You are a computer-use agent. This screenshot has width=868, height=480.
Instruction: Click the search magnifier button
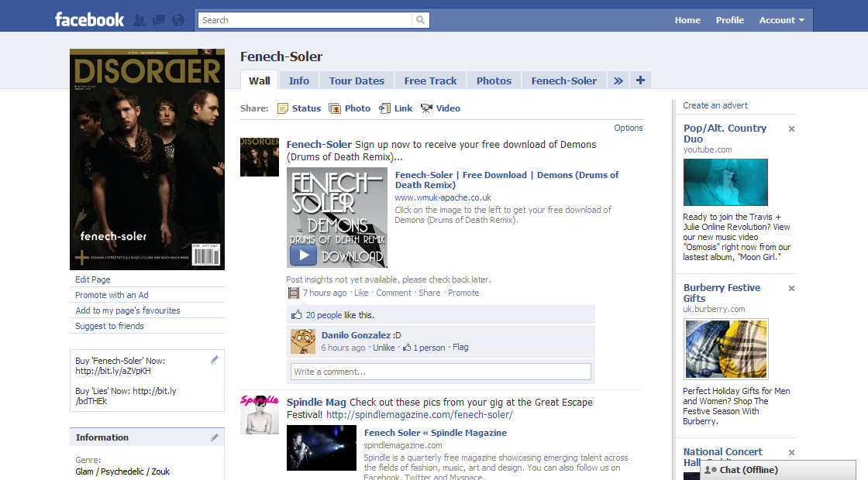pyautogui.click(x=421, y=20)
